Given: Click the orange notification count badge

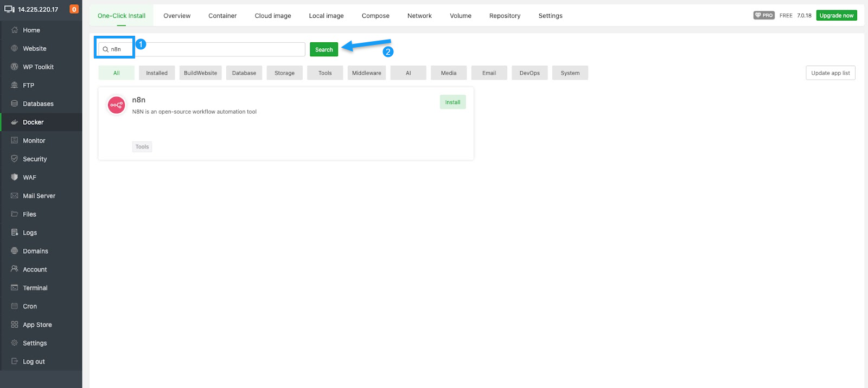Looking at the screenshot, I should click(x=74, y=9).
